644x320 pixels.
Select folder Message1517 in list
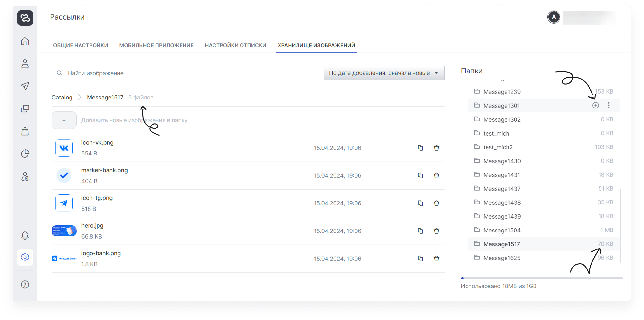[544, 244]
